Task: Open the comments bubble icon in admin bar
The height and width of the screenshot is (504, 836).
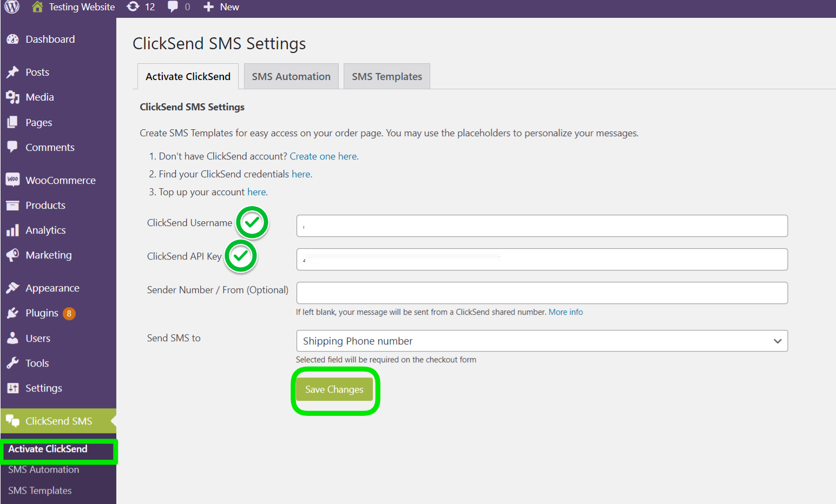Action: pos(173,6)
